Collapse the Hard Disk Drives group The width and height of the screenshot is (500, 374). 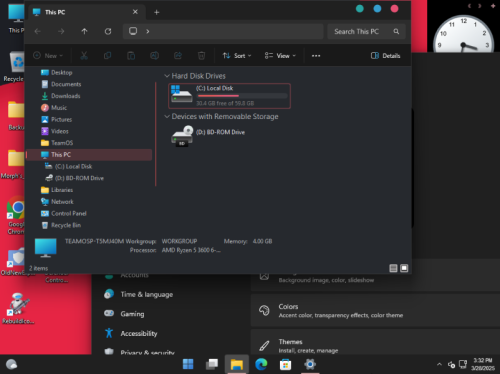[x=167, y=76]
